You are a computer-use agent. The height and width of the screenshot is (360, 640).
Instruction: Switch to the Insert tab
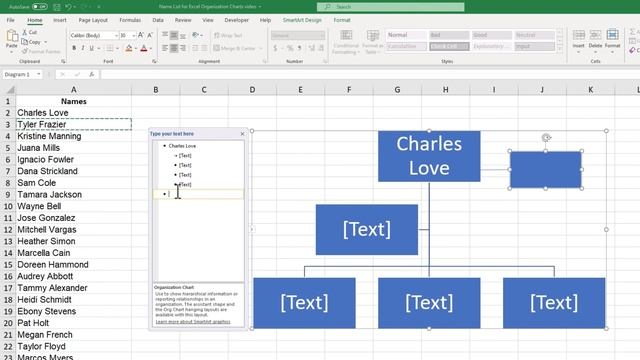60,20
